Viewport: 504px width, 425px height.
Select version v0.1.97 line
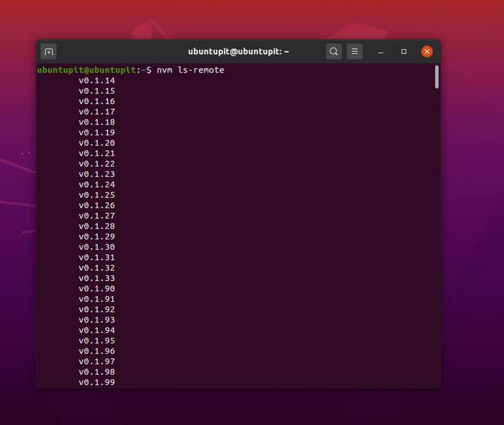coord(97,362)
